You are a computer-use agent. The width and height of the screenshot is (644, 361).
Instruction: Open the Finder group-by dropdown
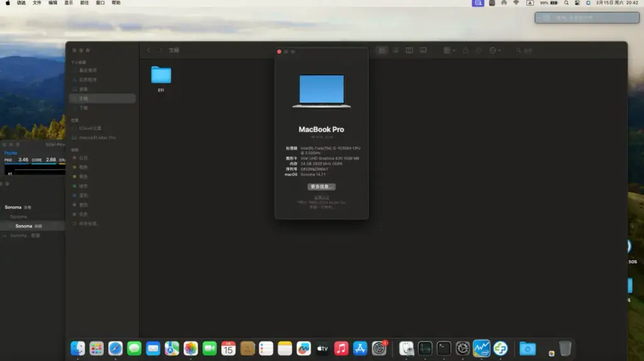449,50
